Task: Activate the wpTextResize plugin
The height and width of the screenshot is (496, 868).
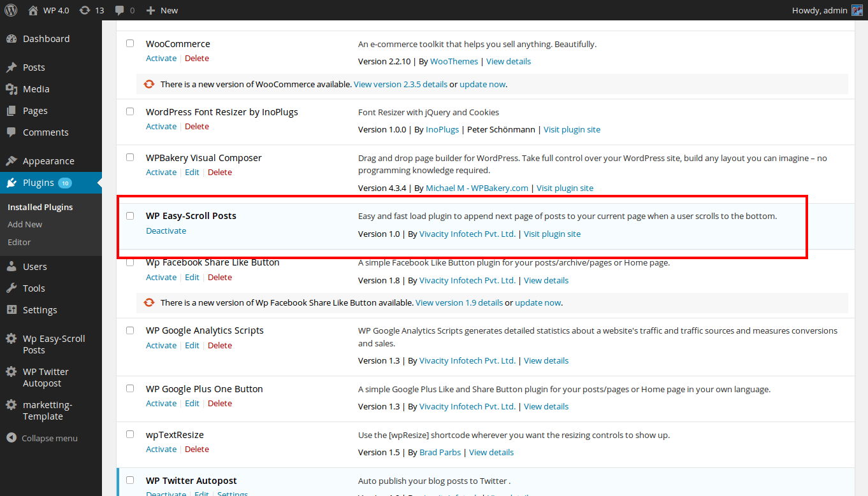Action: click(161, 449)
